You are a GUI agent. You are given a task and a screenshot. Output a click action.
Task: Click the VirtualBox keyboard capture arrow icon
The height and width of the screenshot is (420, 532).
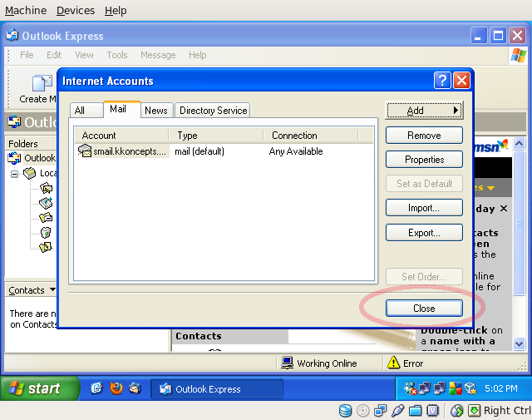[474, 411]
